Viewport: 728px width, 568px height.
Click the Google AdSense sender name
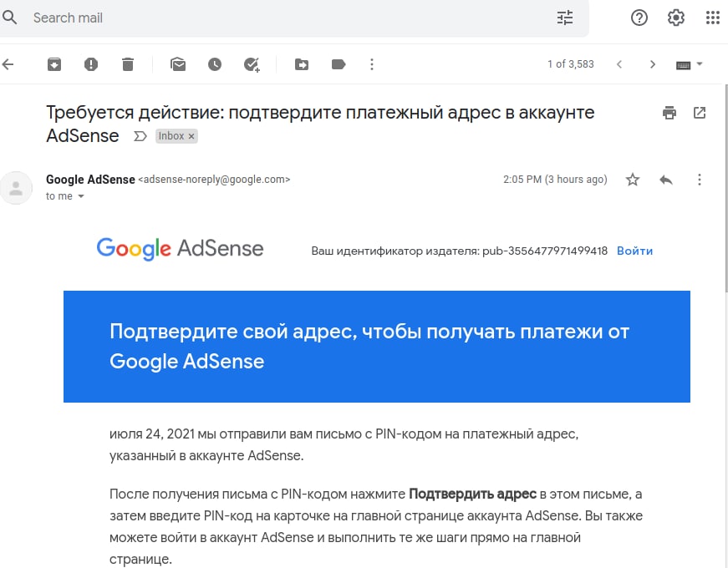click(x=90, y=179)
